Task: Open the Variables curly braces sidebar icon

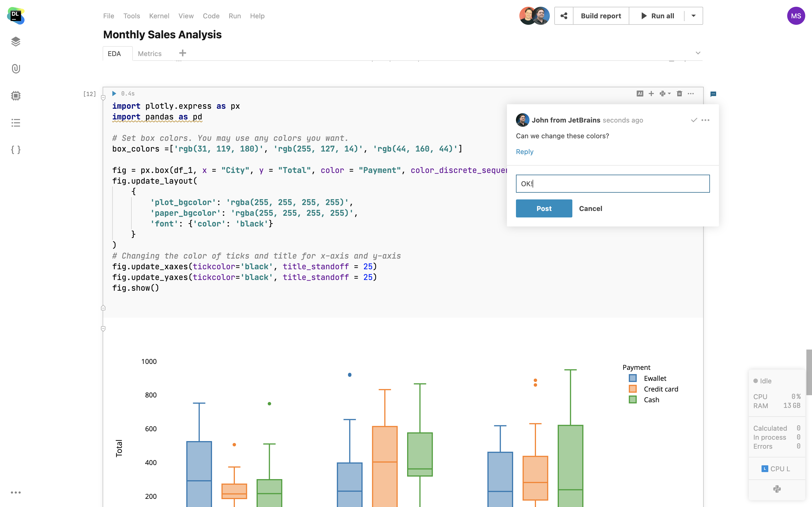Action: [x=16, y=150]
